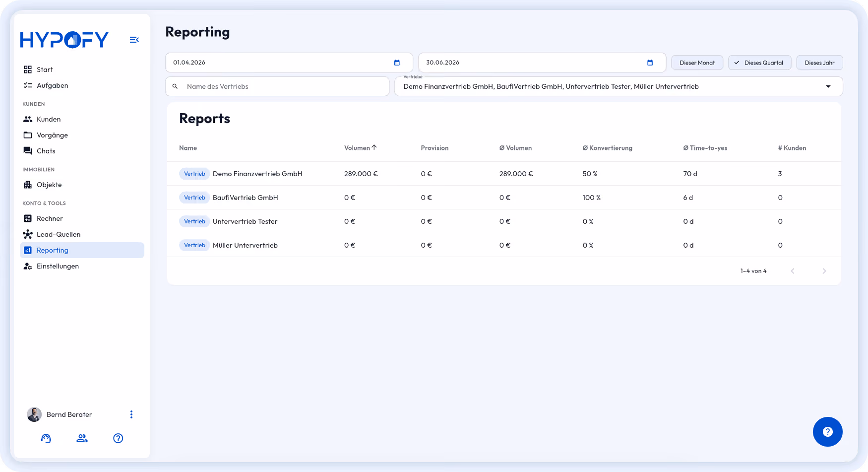Click Vertrieb tag of Müller Untervertrieb

tap(194, 245)
